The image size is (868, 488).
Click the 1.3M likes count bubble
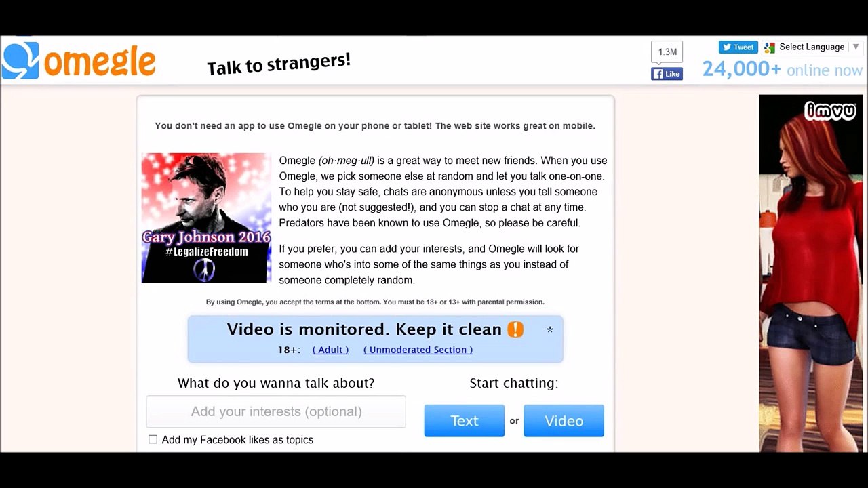(x=667, y=52)
